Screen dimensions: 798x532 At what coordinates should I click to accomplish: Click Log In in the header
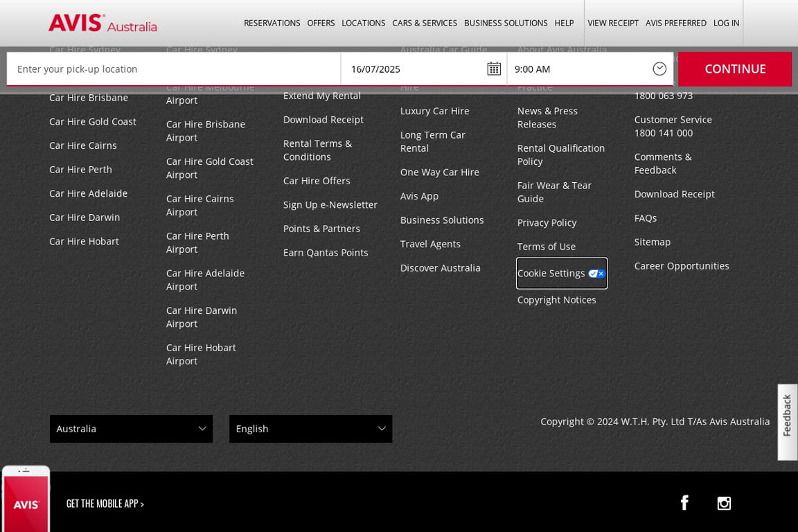(x=726, y=23)
